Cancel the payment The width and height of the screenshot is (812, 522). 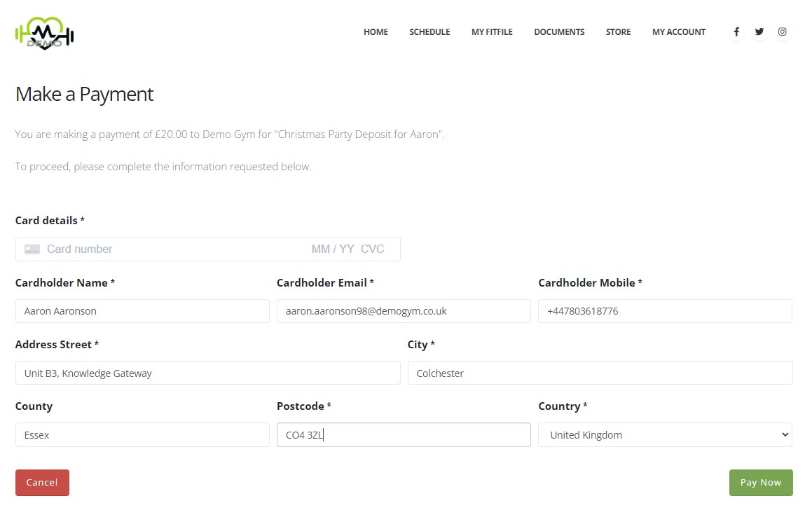pyautogui.click(x=42, y=483)
